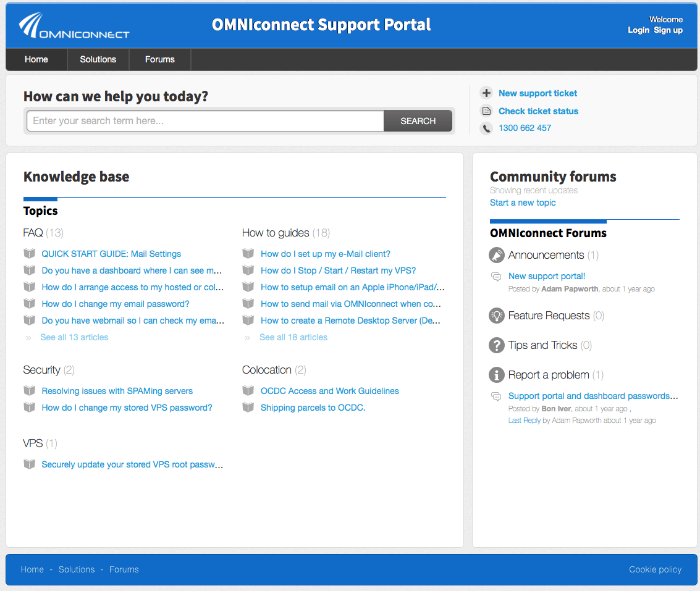Click book icon beside Resolving issues with SPAMing servers

click(x=30, y=390)
